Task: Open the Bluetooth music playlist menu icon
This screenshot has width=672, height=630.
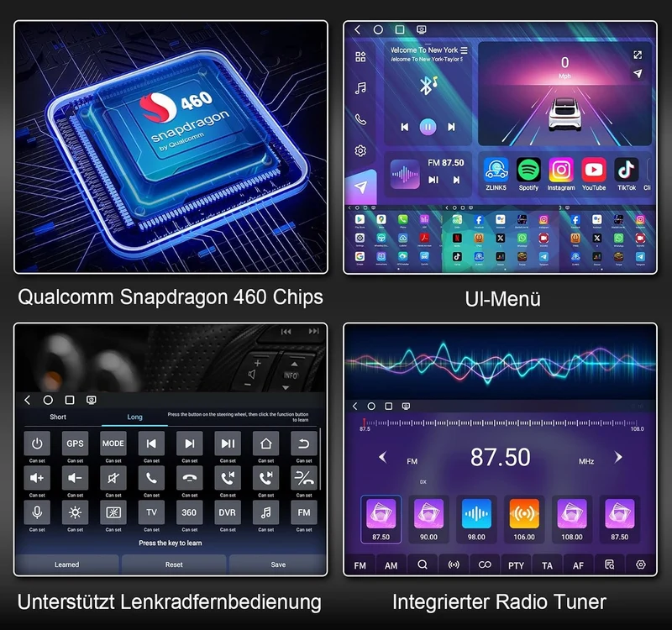Action: 464,50
